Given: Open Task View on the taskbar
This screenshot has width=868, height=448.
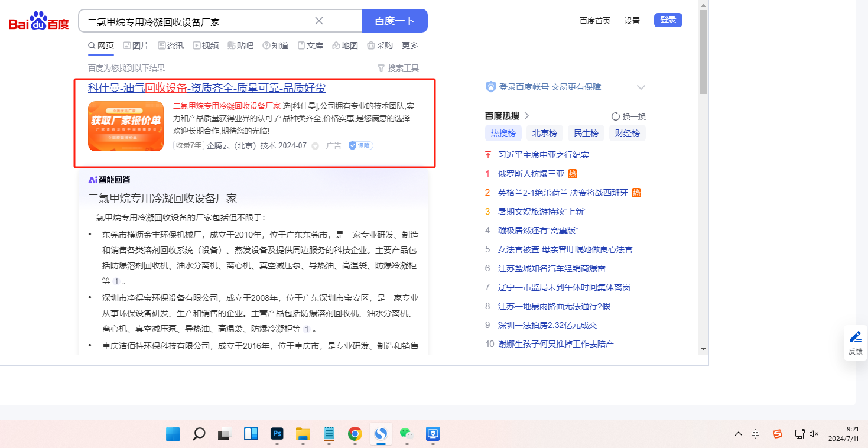Looking at the screenshot, I should (x=225, y=434).
